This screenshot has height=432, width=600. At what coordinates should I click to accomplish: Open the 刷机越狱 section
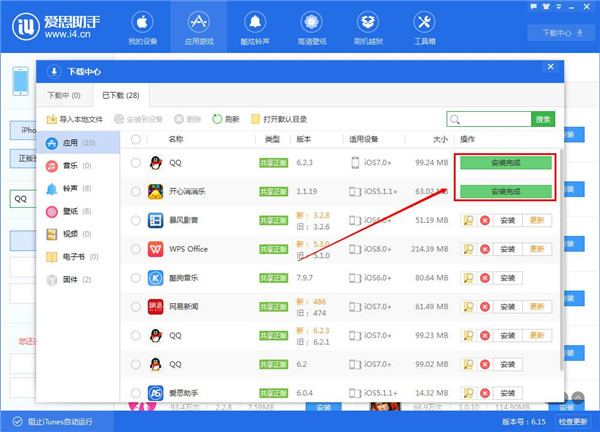point(368,28)
